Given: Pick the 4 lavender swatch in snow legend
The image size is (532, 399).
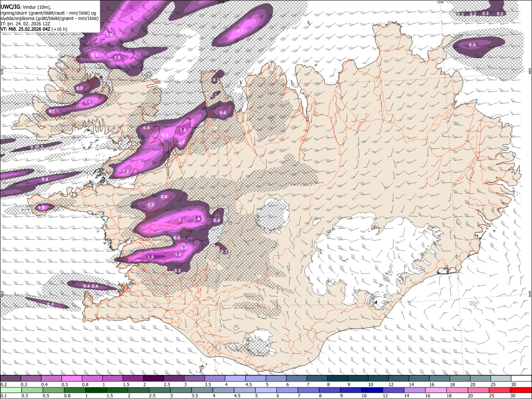Looking at the screenshot, I should coord(235,379).
